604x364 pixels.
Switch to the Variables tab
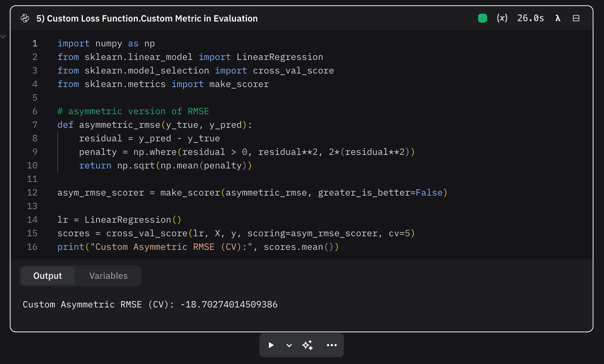(x=108, y=276)
